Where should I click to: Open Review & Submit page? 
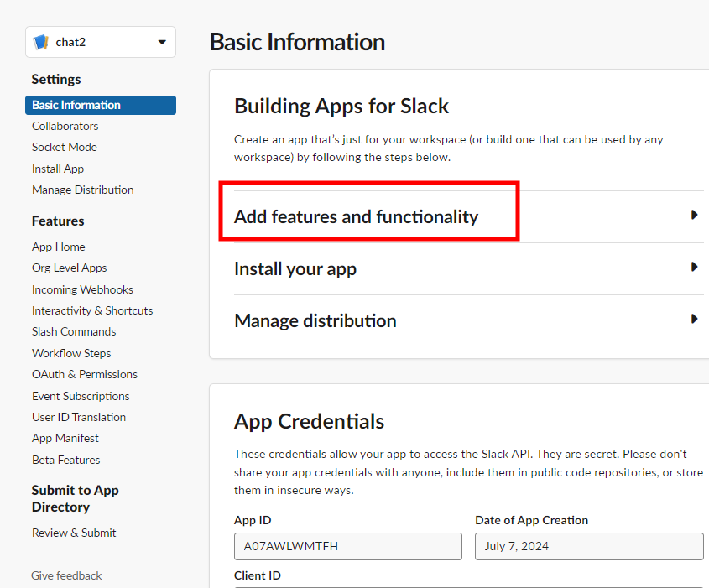(x=74, y=533)
